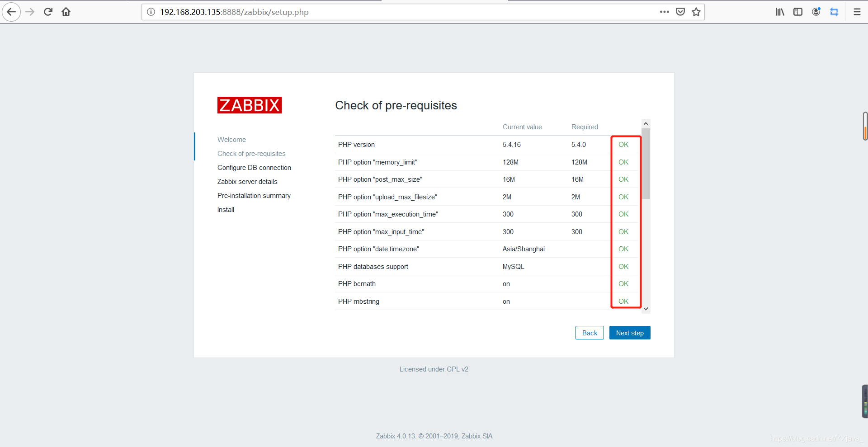Click the "PHP version" row label
This screenshot has height=447, width=868.
356,145
